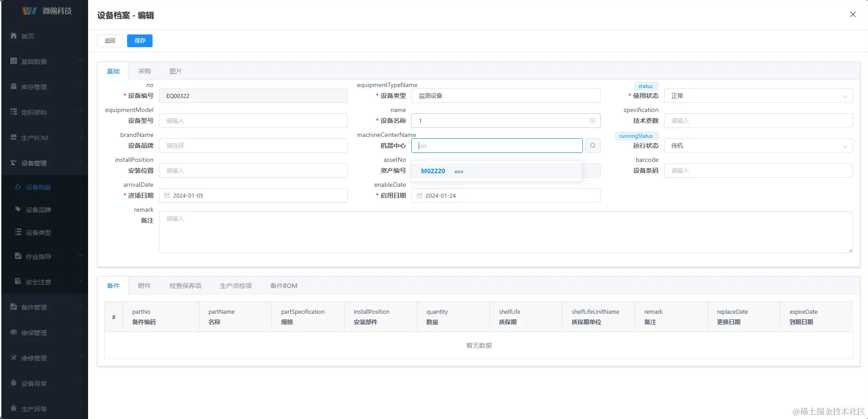Switch to the 附件 tab
Screen dimensions: 868x419
(x=144, y=286)
